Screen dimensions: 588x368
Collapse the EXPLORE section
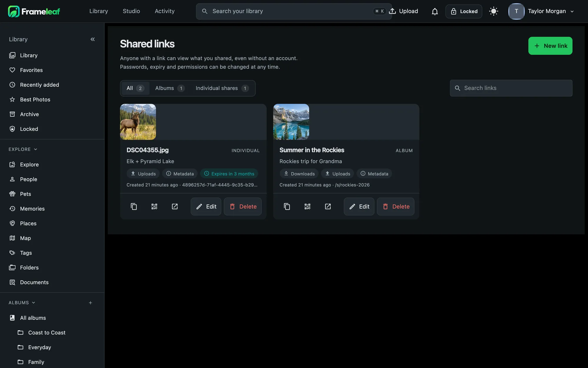[23, 149]
